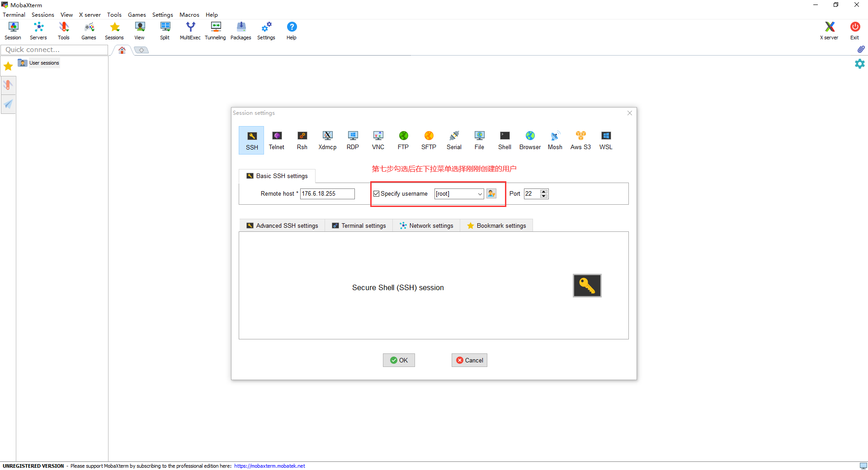Expand the username dropdown showing [root]
This screenshot has height=470, width=868.
click(480, 194)
